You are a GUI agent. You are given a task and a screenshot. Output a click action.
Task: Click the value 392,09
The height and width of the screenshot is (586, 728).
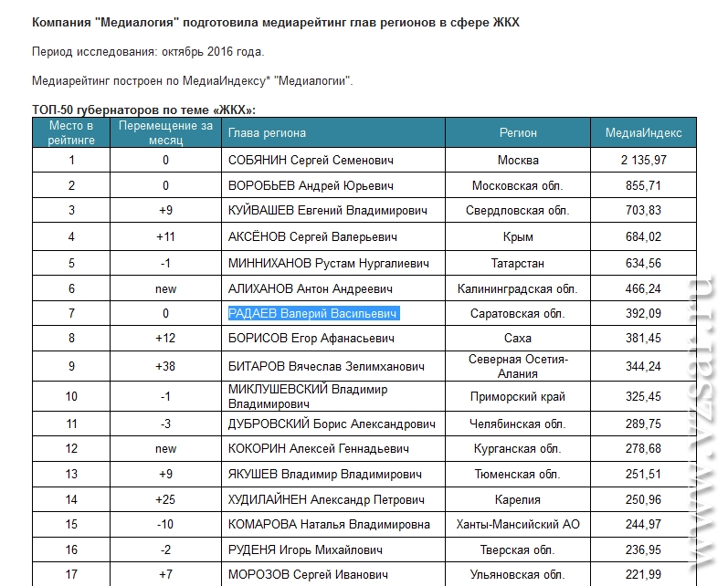click(x=643, y=313)
